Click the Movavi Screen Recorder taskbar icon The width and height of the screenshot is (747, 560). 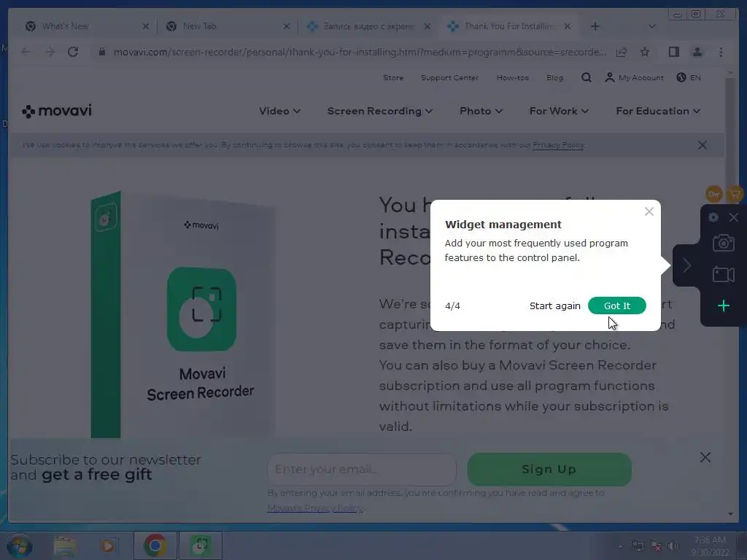pyautogui.click(x=201, y=545)
